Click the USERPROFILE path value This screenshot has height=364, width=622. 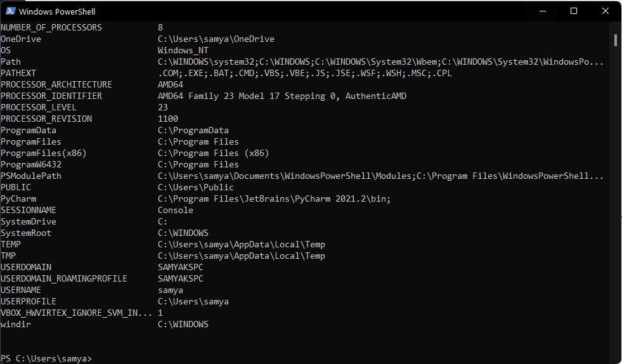pos(193,301)
